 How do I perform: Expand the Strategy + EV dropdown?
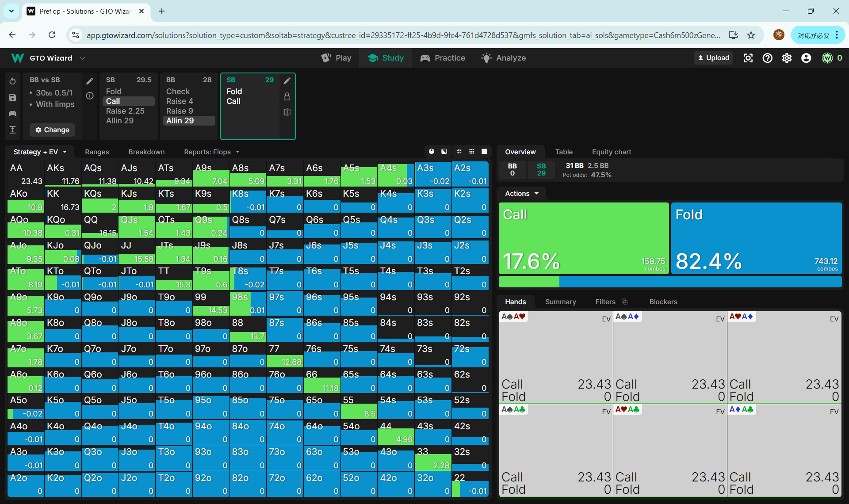click(40, 152)
